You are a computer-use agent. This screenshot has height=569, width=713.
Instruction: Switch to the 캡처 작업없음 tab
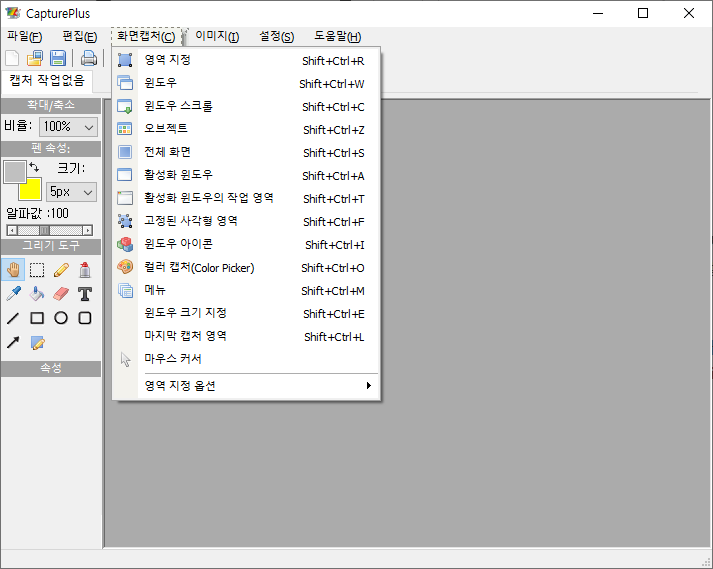point(46,82)
